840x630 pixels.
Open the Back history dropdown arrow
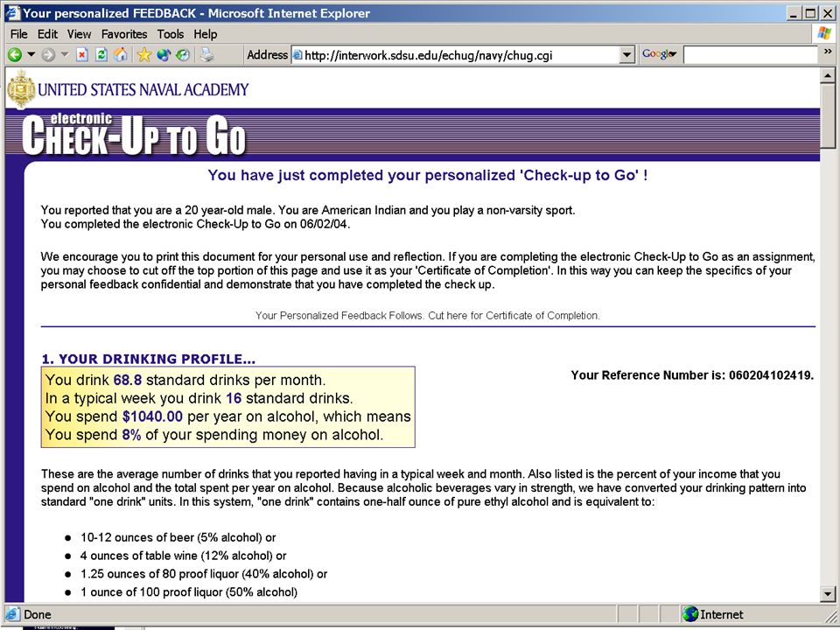click(31, 54)
